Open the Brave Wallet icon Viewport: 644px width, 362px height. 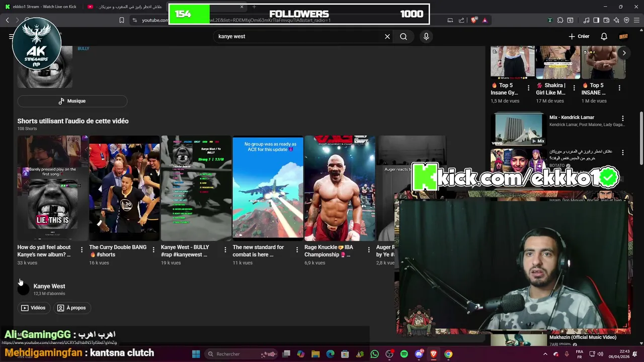pyautogui.click(x=606, y=20)
